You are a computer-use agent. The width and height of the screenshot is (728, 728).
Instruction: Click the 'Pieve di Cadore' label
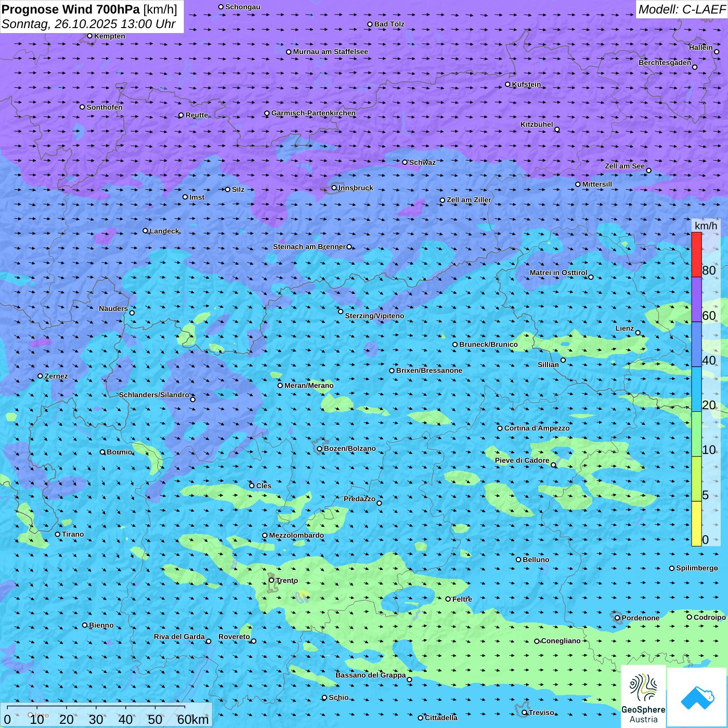coord(522,460)
